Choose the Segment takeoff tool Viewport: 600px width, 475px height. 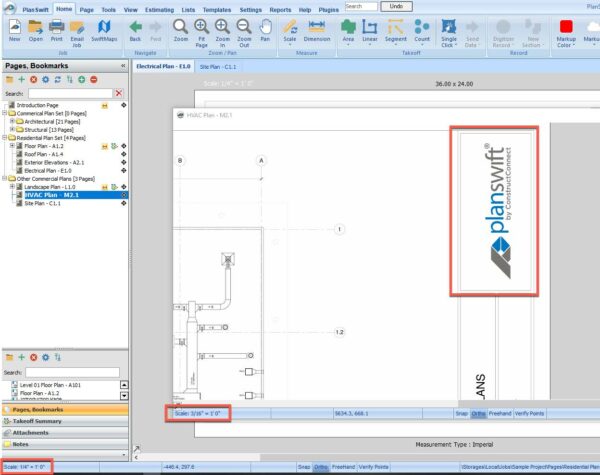396,31
